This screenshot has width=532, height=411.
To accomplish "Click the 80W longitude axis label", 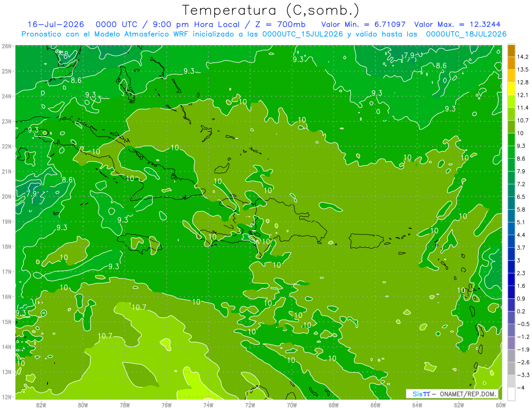I will [x=83, y=404].
